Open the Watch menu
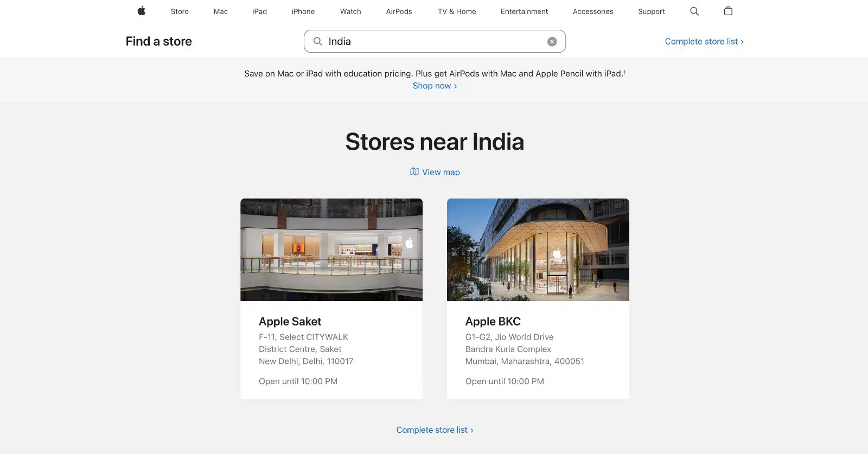Screen dimensions: 868x454 coord(350,11)
